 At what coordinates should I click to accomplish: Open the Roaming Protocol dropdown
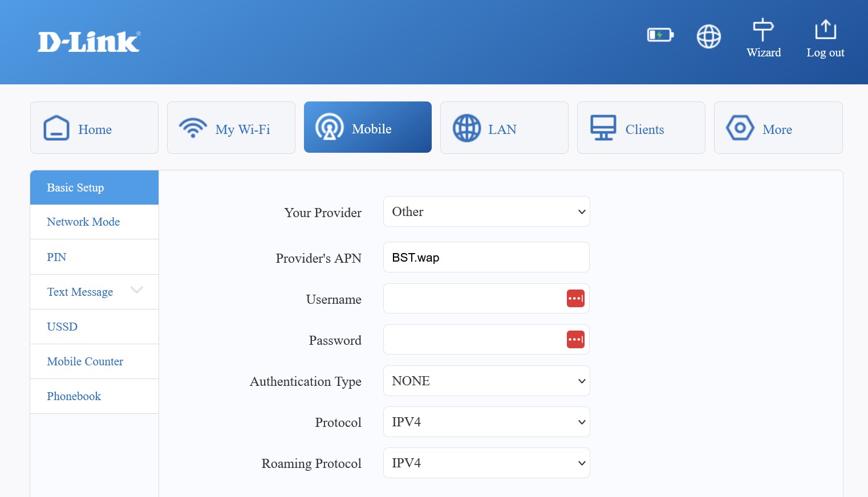click(x=486, y=463)
